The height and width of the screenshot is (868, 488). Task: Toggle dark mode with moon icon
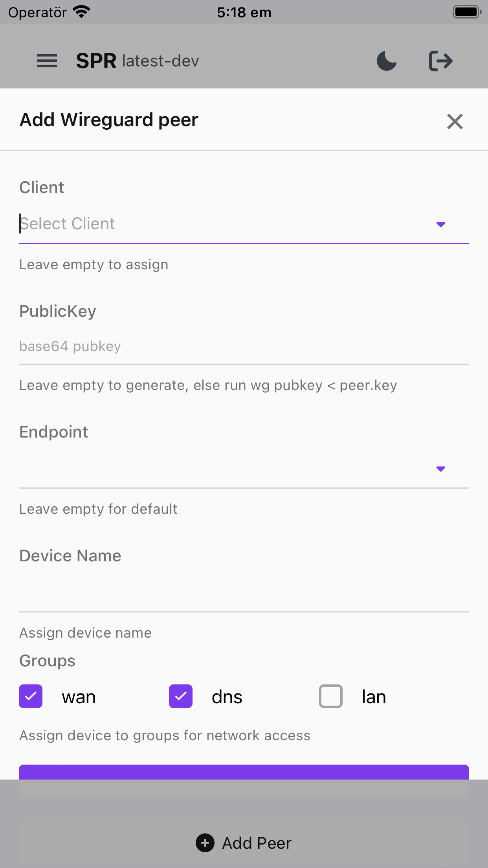click(387, 61)
